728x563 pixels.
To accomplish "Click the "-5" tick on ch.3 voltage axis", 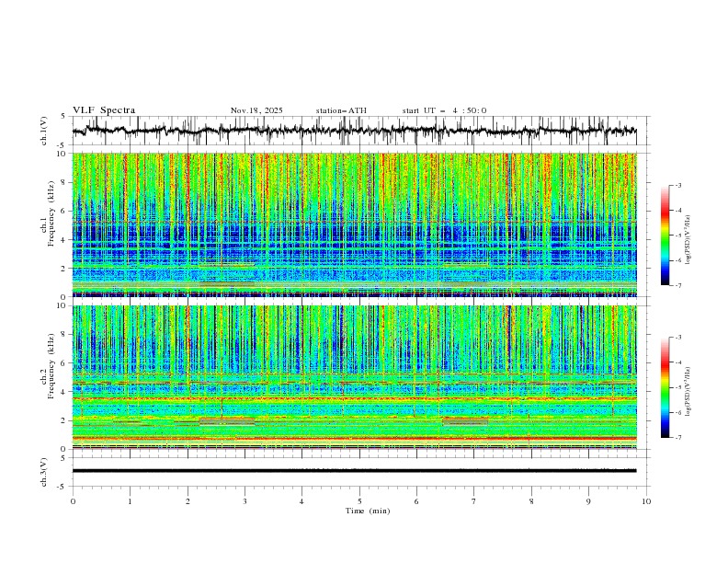I will (x=63, y=487).
